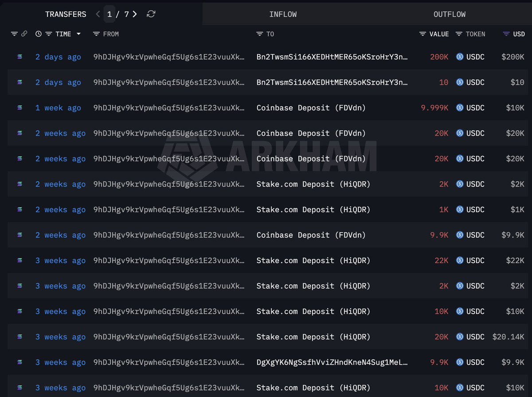Screen dimensions: 532x397
Task: Open the TO column filter
Action: [259, 34]
